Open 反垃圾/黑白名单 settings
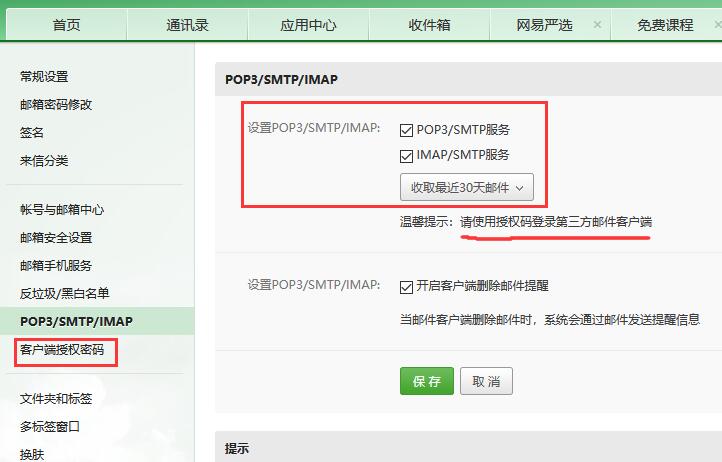 point(64,293)
